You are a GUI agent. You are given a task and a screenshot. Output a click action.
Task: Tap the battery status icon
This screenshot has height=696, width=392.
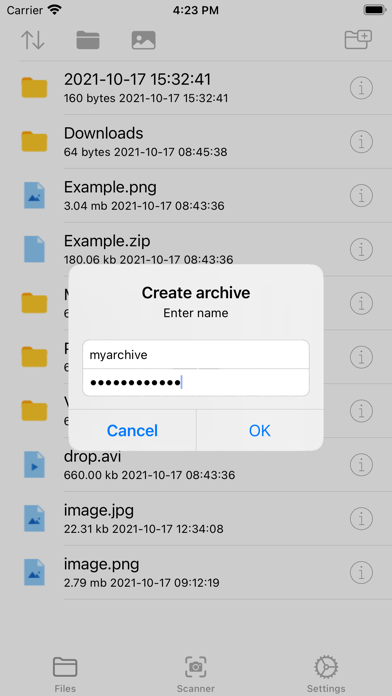point(374,10)
